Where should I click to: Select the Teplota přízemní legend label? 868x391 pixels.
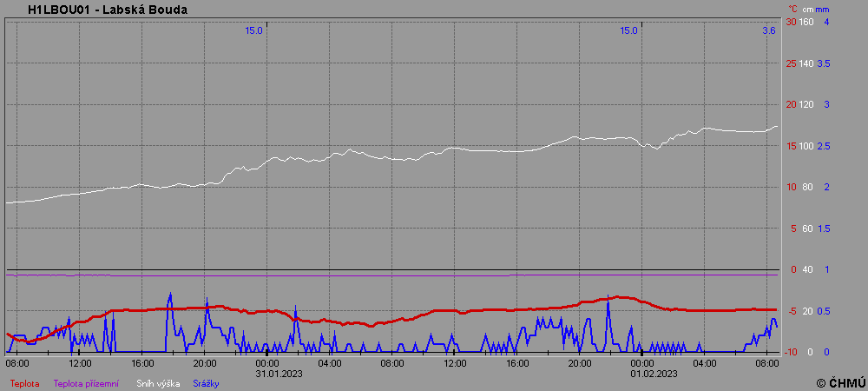click(86, 383)
